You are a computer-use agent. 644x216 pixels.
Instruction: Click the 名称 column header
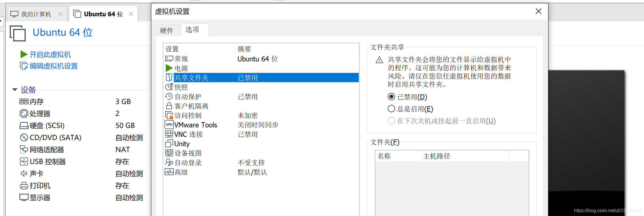(398, 156)
